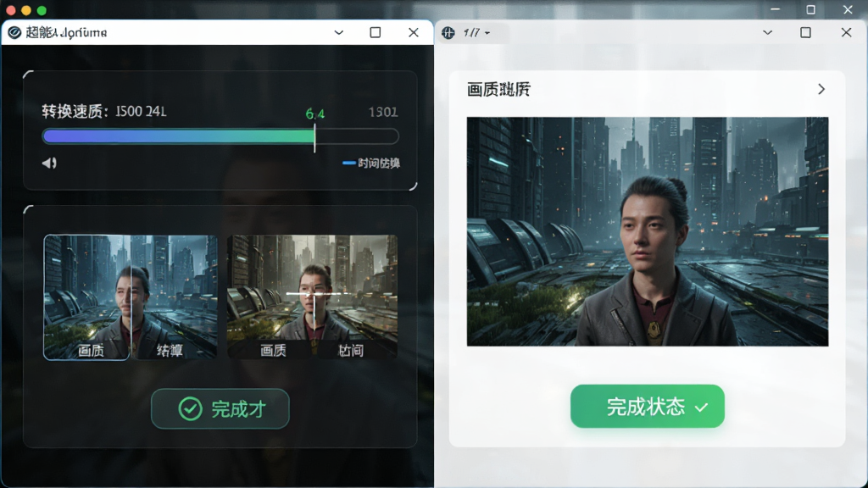
Task: Click the conversion progress bar handle
Action: pos(314,137)
